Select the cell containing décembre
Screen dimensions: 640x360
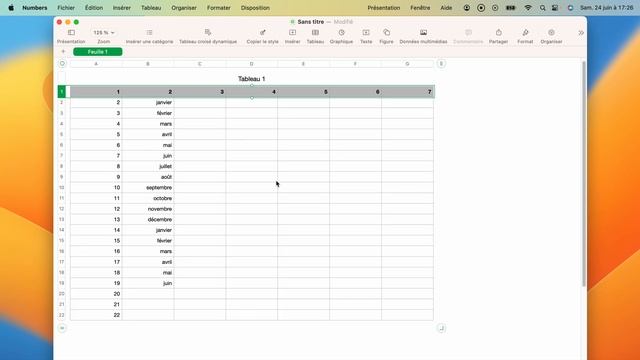[x=148, y=219]
